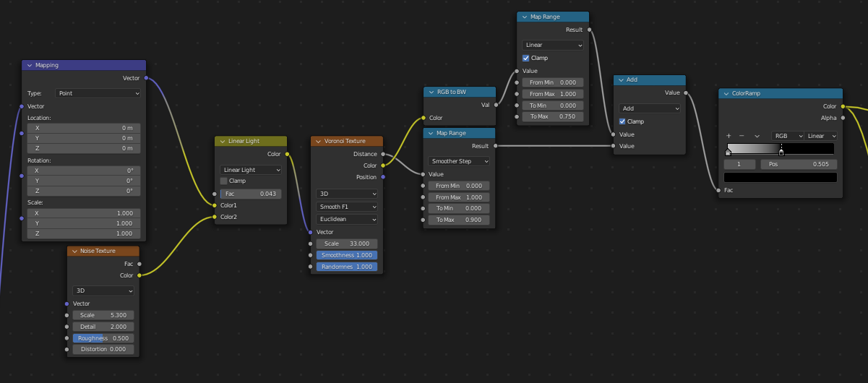Click the Mapping Location X field
The width and height of the screenshot is (868, 383).
click(84, 128)
